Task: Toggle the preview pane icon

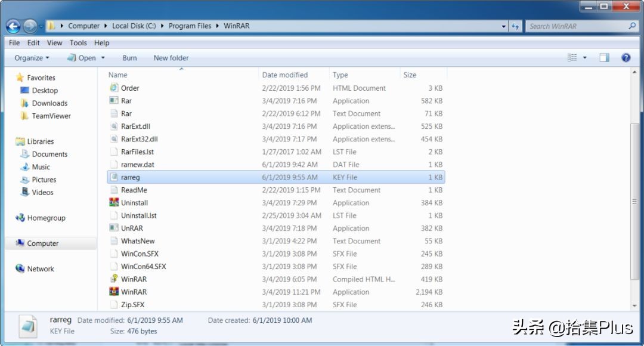Action: pos(604,58)
